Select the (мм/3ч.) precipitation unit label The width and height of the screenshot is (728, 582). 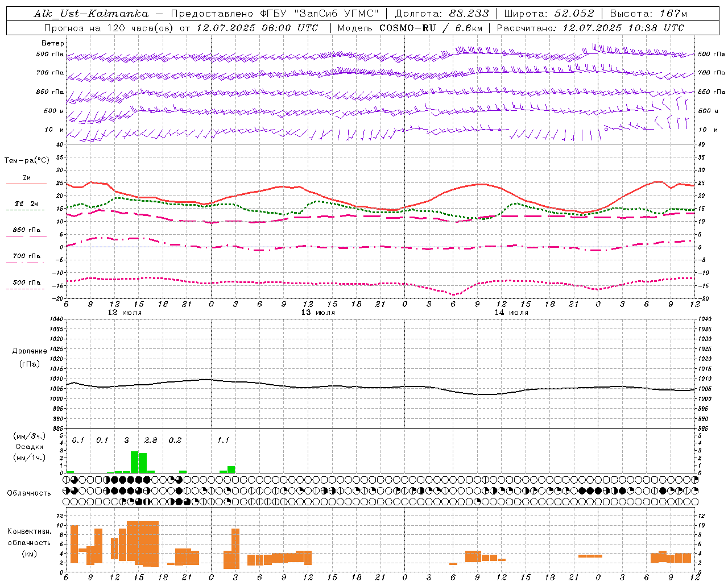28,436
